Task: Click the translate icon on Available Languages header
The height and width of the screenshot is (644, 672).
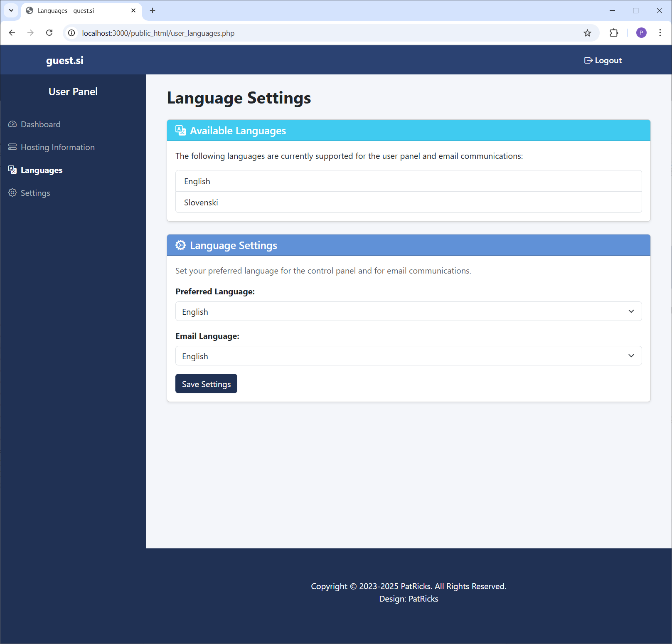Action: [x=180, y=130]
